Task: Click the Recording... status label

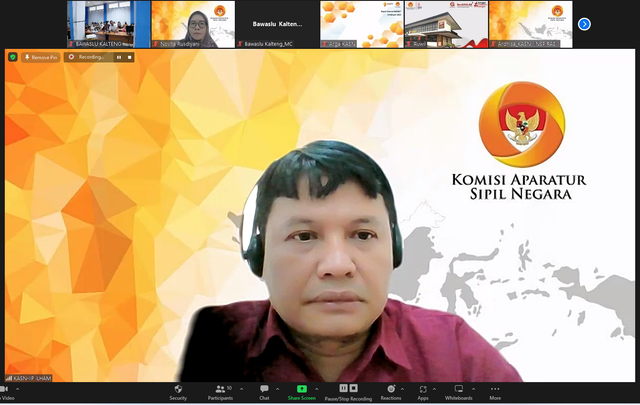Action: coord(91,57)
